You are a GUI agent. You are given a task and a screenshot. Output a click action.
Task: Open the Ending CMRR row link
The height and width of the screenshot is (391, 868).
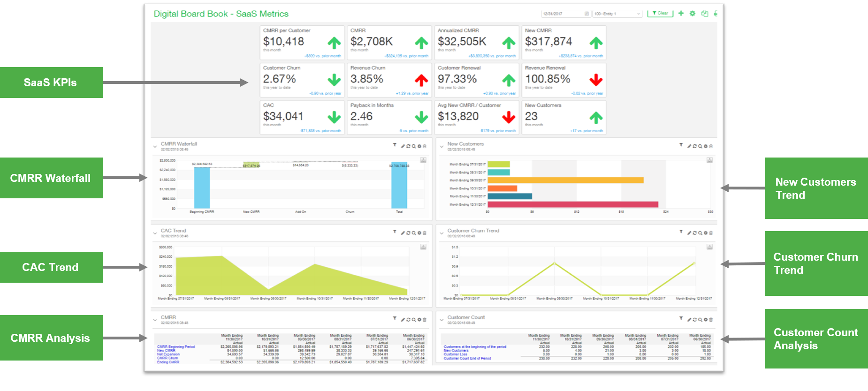(168, 362)
